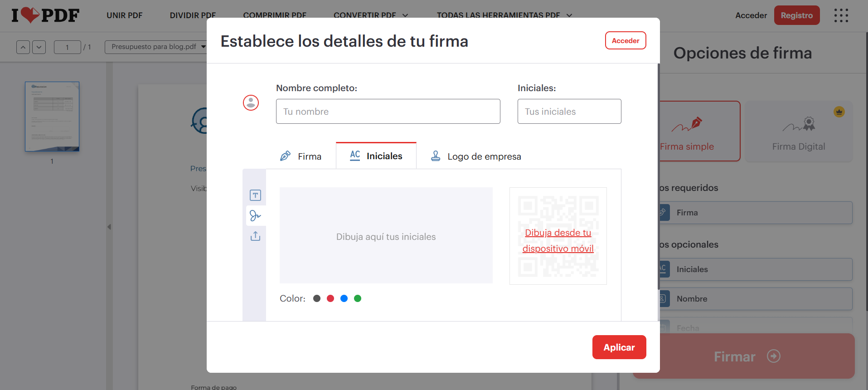This screenshot has width=868, height=390.
Task: Click the iLovePDF logo
Action: 45,15
